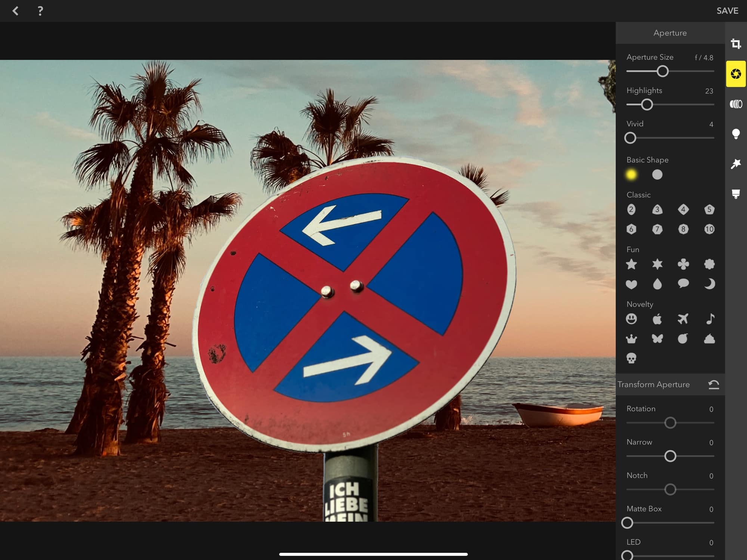747x560 pixels.
Task: Pick the pentagon Classic shape numbered 5
Action: (709, 210)
